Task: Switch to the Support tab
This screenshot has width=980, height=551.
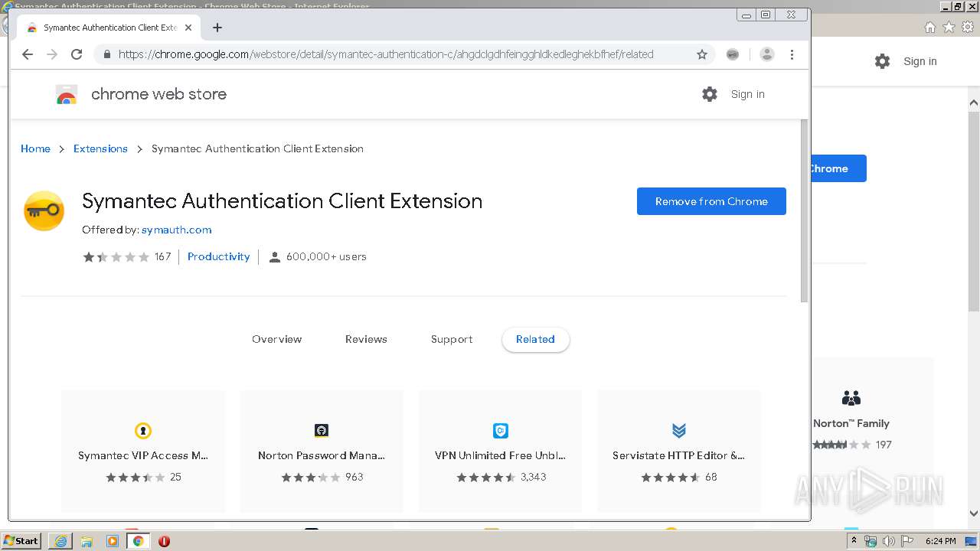Action: 452,339
